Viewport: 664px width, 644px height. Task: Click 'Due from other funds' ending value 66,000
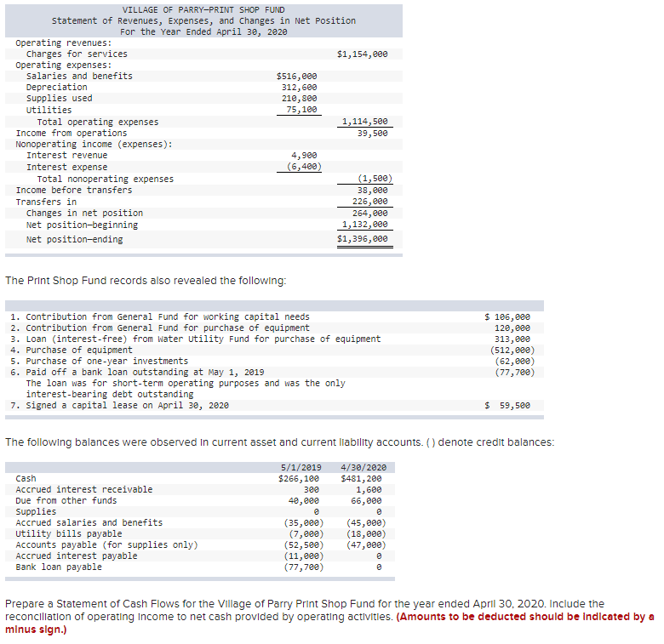(x=366, y=500)
